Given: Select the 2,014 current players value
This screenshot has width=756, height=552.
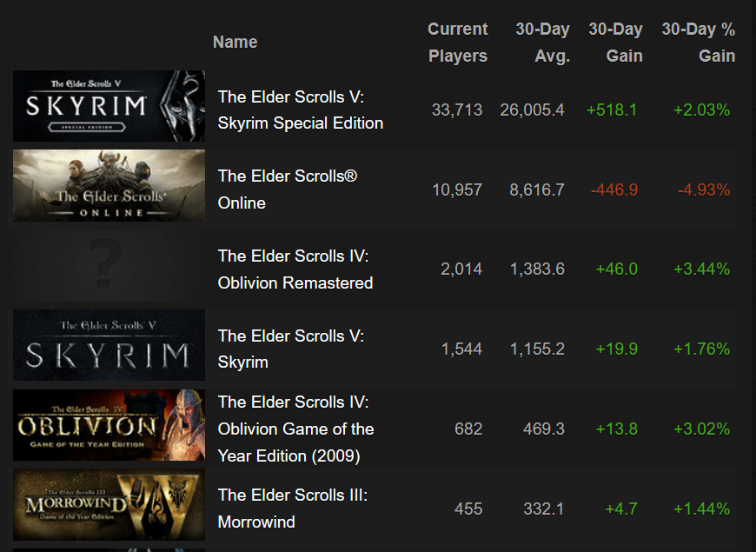Looking at the screenshot, I should 461,269.
